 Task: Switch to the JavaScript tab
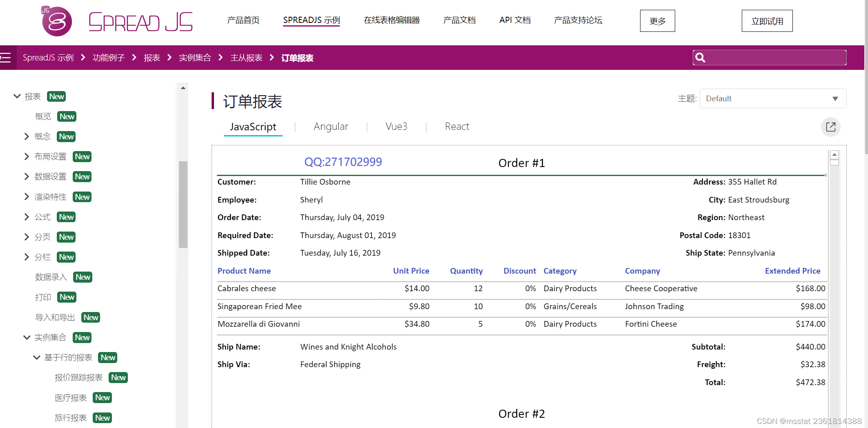coord(253,127)
